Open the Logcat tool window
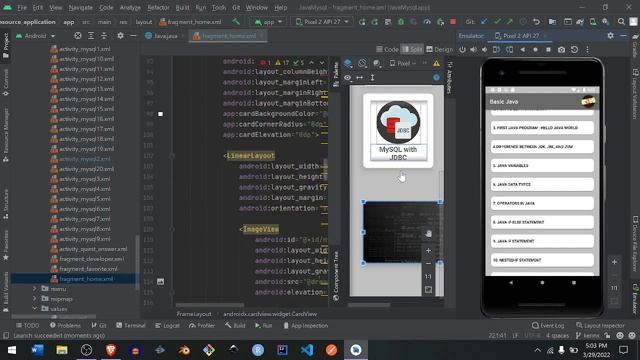Viewport: 640px width, 360px height. 167,325
